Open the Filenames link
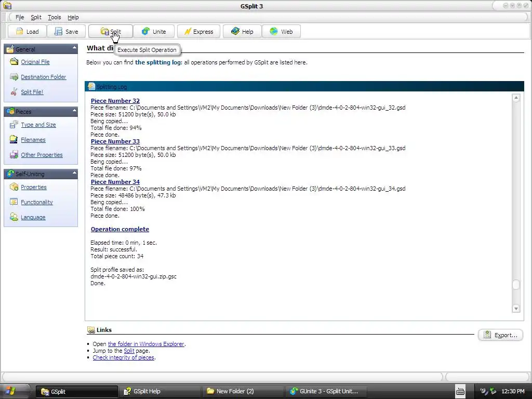 tap(33, 140)
